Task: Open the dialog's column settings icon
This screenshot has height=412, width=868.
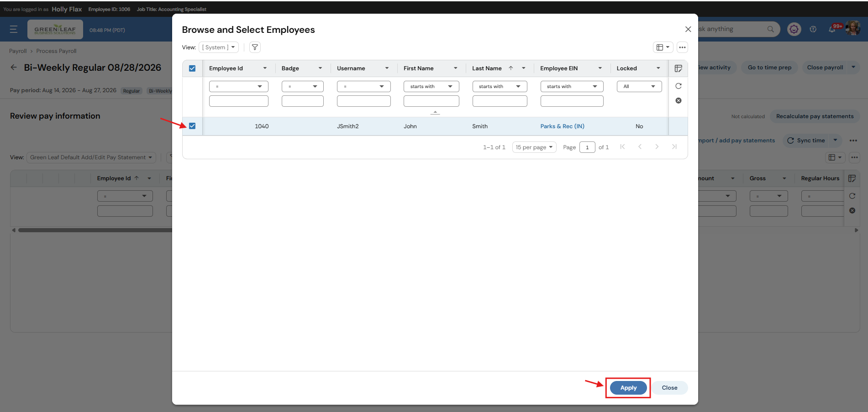Action: [679, 68]
